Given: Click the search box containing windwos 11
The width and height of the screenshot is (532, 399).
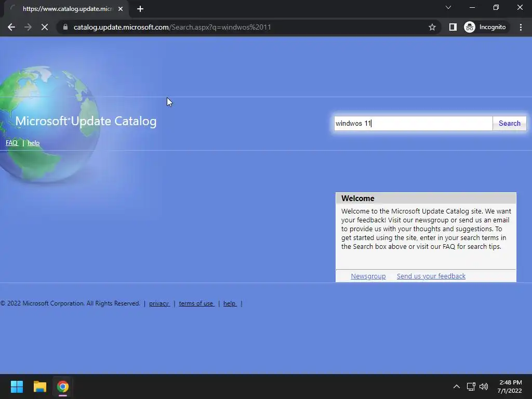Looking at the screenshot, I should click(x=413, y=124).
